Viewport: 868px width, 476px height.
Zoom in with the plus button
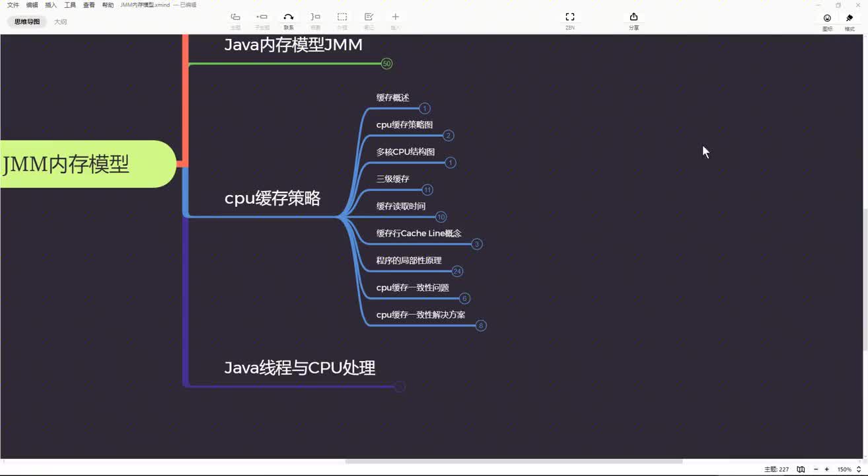(x=826, y=469)
